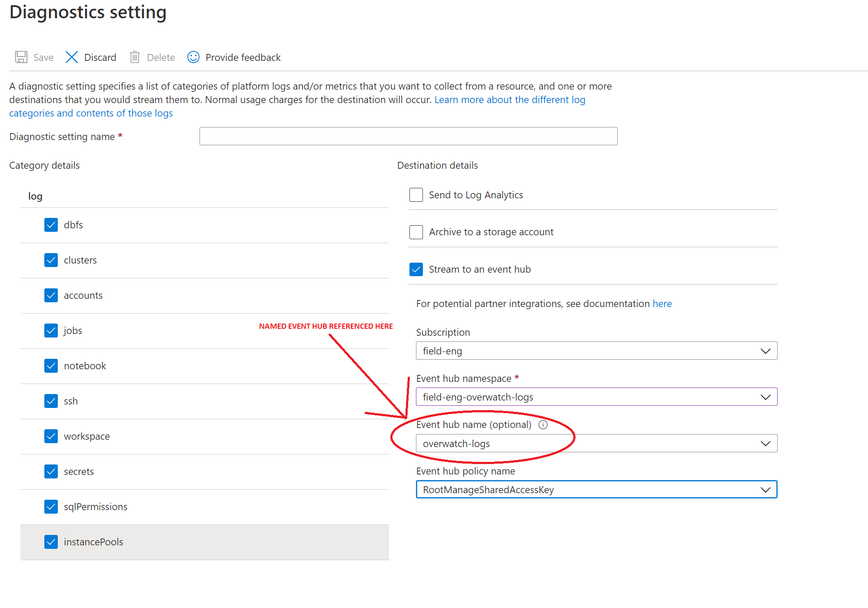Uncheck the notebook log category
This screenshot has height=608, width=868.
click(x=51, y=366)
